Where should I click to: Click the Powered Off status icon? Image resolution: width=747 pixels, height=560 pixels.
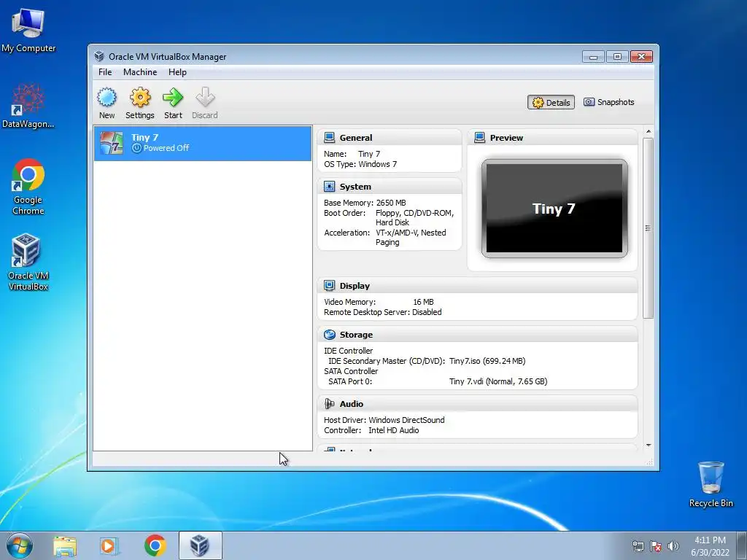point(136,148)
